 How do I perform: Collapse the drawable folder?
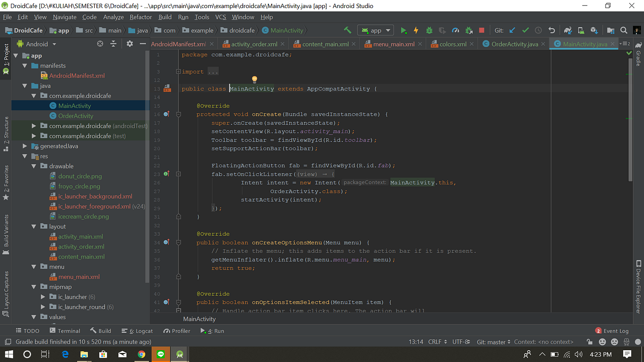(33, 166)
